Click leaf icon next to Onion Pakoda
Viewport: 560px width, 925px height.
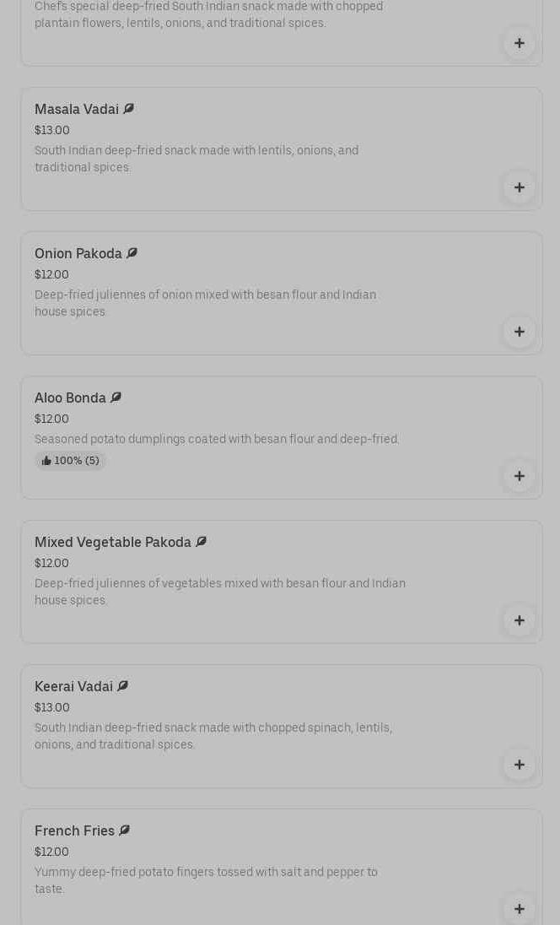tap(132, 253)
